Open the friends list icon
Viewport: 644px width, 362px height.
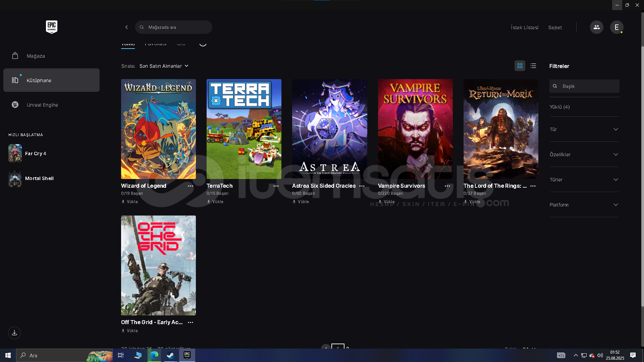(596, 27)
